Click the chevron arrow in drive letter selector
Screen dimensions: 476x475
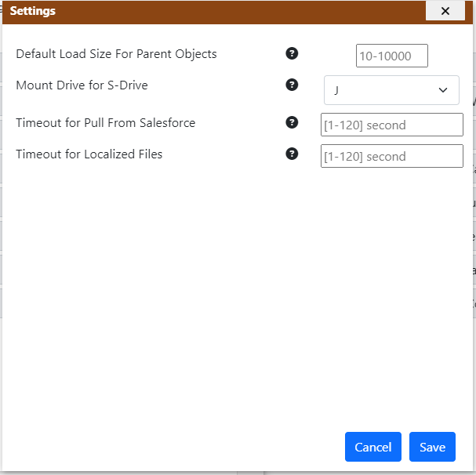pos(441,90)
